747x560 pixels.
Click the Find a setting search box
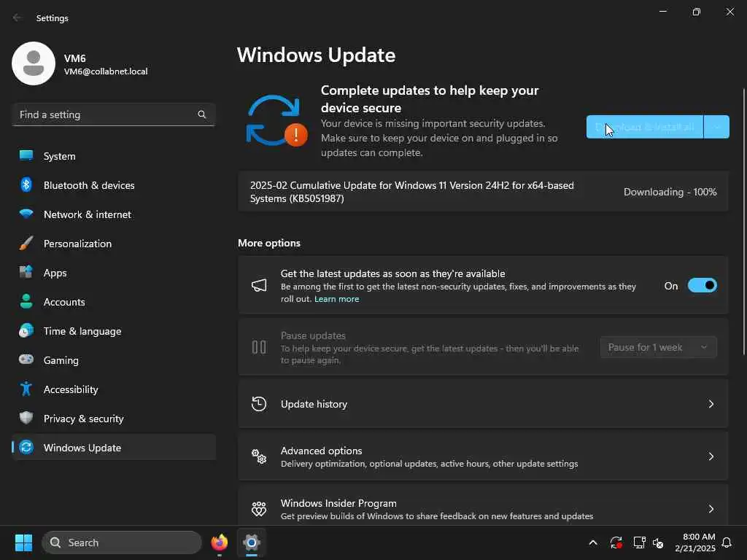(113, 114)
